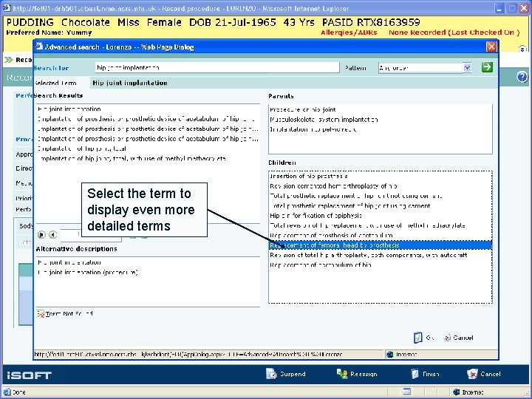The width and height of the screenshot is (532, 399).
Task: Click the banner expand chevron icon
Action: [522, 49]
